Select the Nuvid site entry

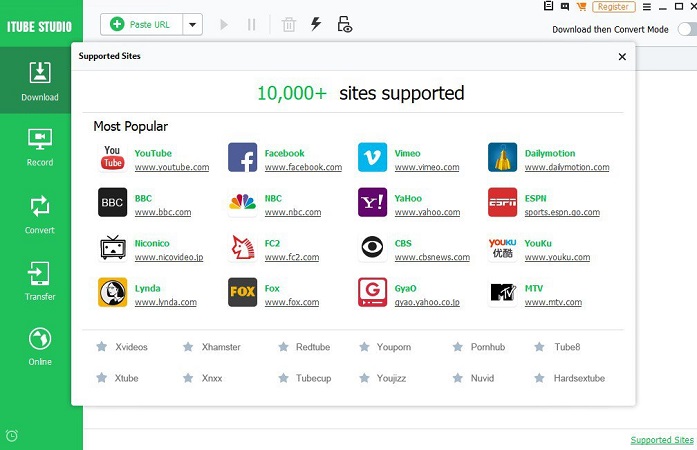click(473, 378)
